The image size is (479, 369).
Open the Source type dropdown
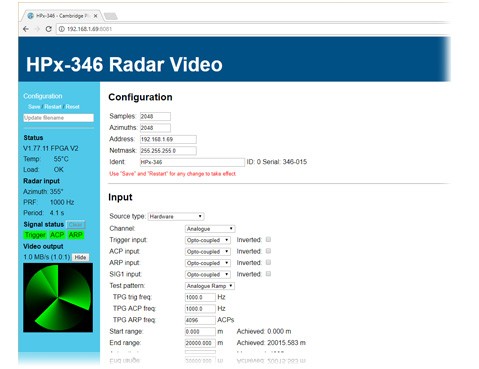point(176,217)
